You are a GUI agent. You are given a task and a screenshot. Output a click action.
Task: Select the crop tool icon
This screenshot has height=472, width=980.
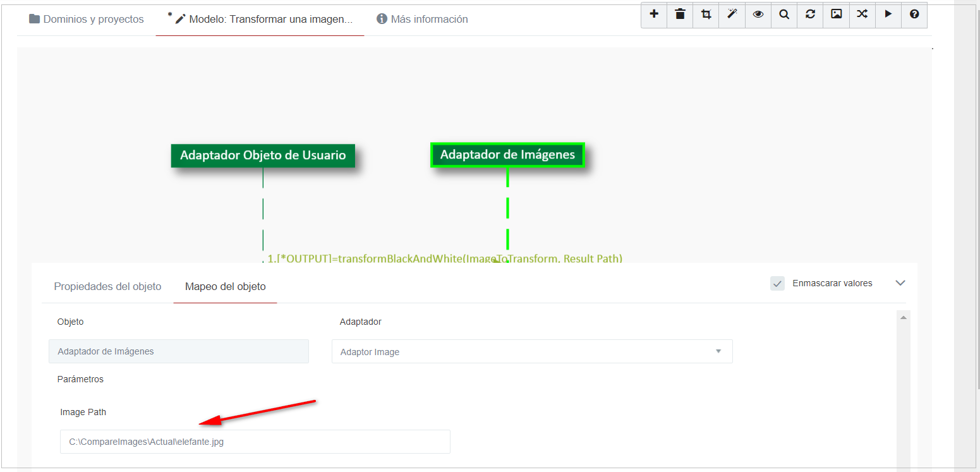706,15
